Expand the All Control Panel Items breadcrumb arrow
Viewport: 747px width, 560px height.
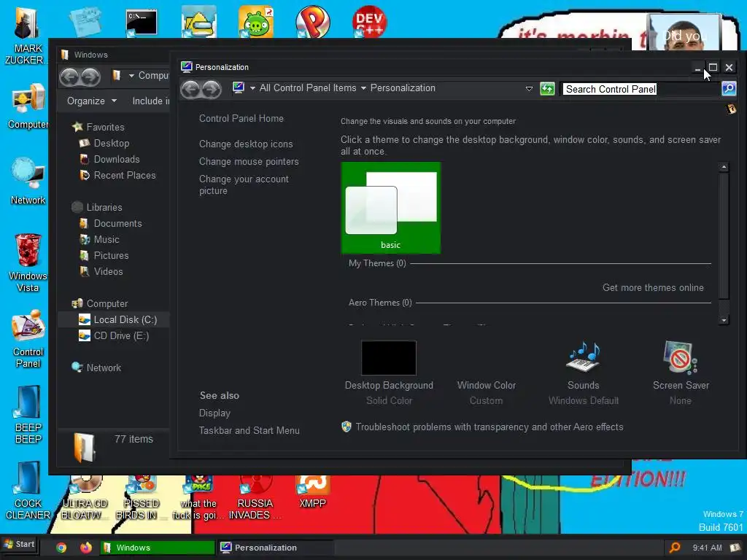(x=363, y=88)
